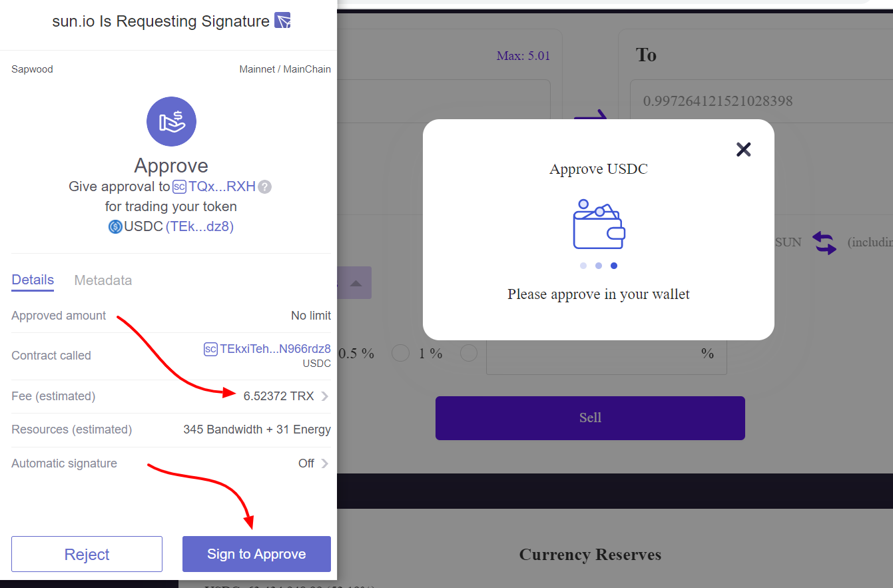The image size is (893, 588).
Task: Reject the signature request
Action: (87, 554)
